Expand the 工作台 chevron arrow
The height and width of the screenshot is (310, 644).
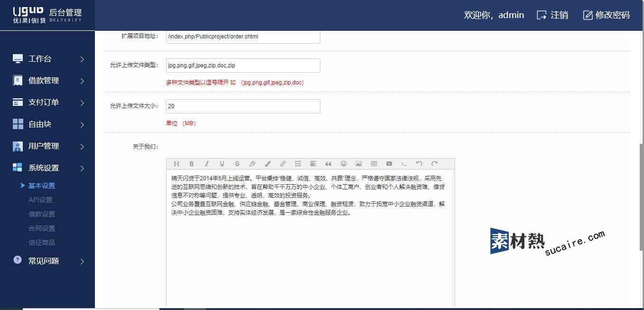click(82, 59)
